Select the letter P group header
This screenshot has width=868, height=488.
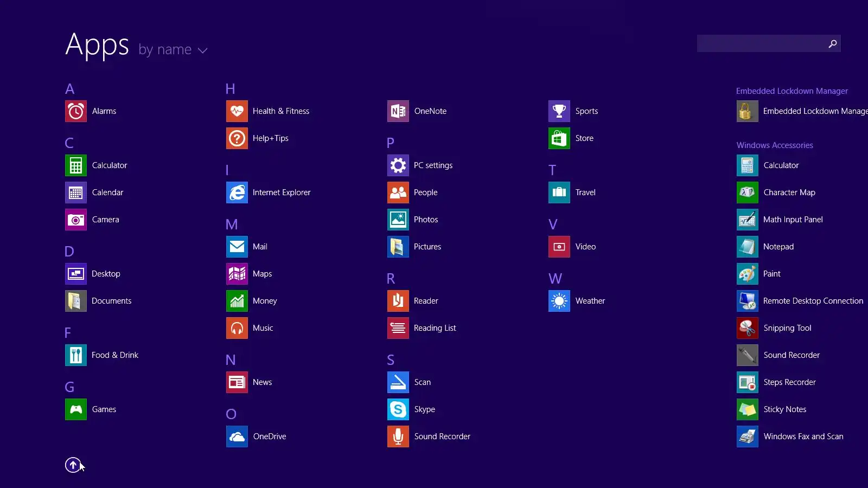[391, 143]
